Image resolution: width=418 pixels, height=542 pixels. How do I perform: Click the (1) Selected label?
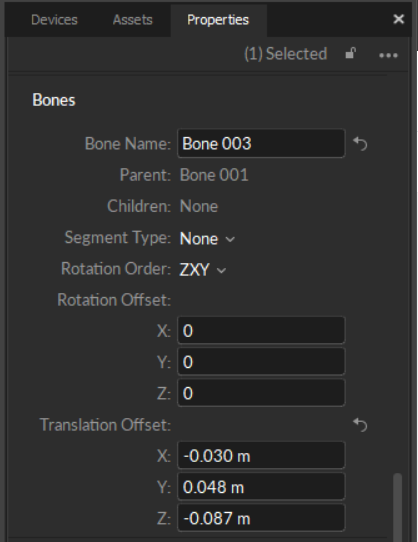pyautogui.click(x=286, y=54)
